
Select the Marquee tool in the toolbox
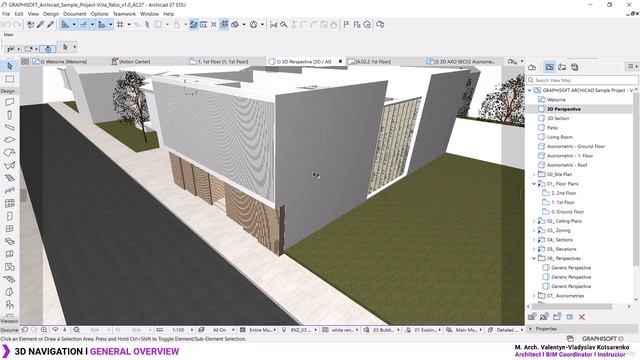click(10, 79)
